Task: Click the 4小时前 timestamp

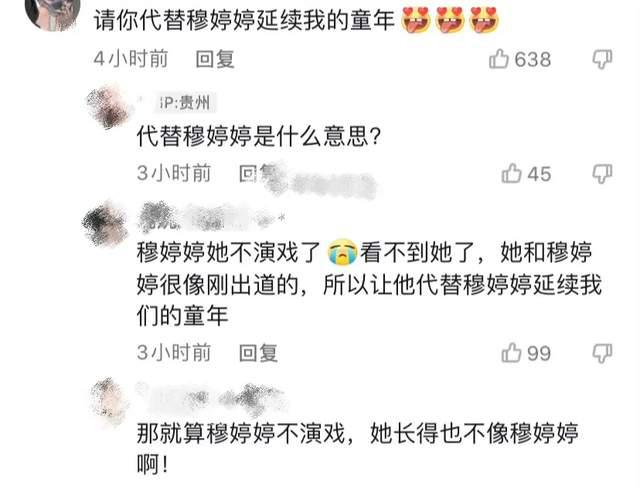Action: (x=131, y=59)
